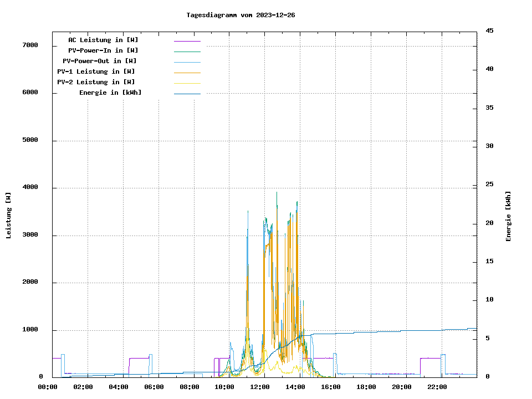532x399 pixels.
Task: Click the chart title Tagesdiagramm vom 2023-12-26
Action: [241, 15]
